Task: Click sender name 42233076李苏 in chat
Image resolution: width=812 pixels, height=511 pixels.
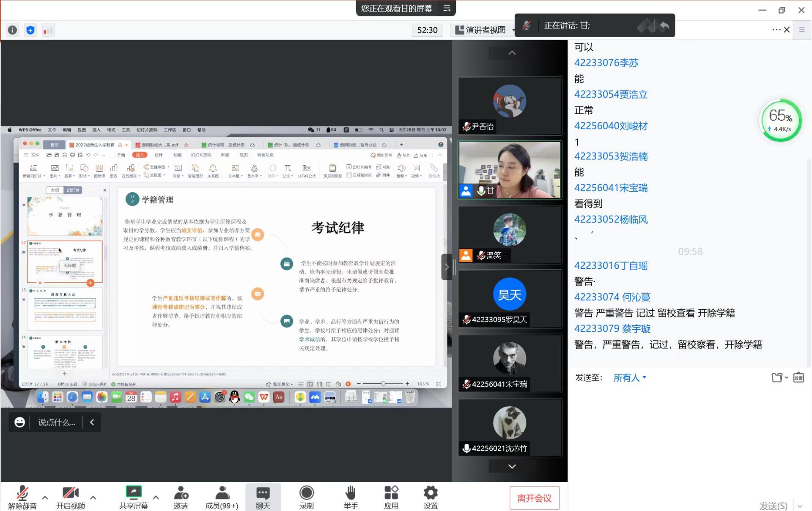Action: pos(606,63)
